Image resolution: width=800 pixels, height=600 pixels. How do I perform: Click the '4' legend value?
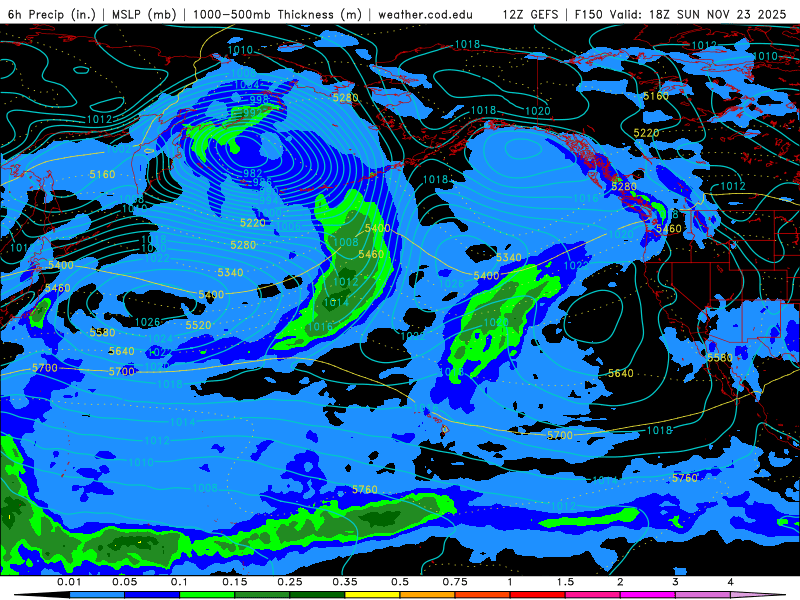pos(731,582)
